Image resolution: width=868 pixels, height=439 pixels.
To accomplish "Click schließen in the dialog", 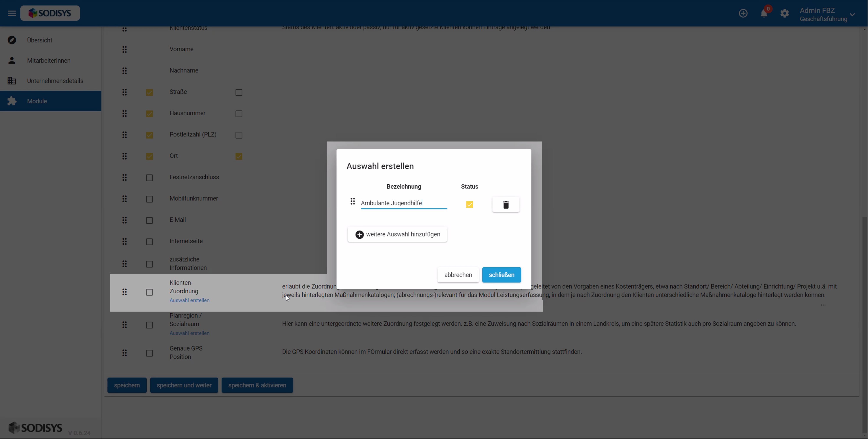I will tap(501, 275).
